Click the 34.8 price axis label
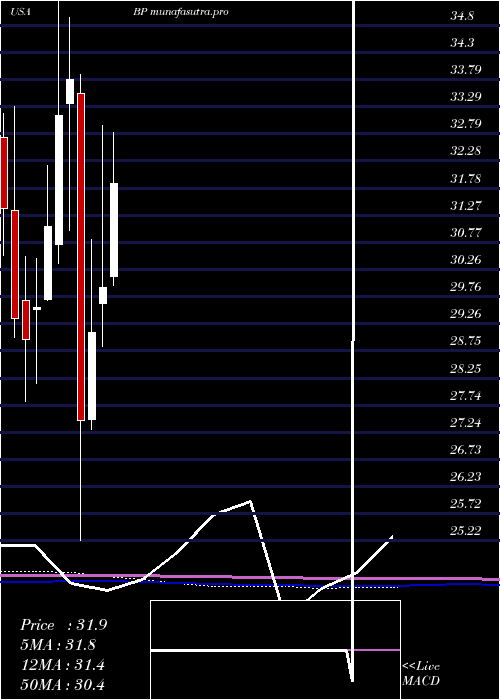 tap(462, 17)
